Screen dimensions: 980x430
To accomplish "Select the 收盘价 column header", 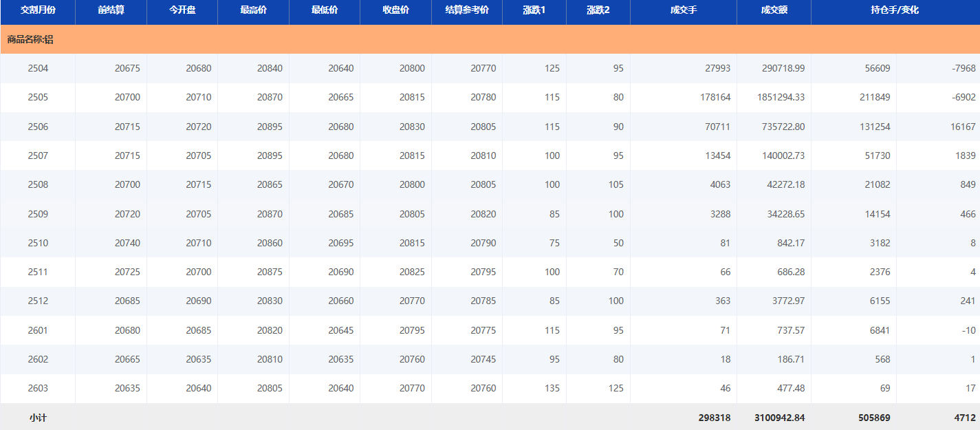I will pyautogui.click(x=395, y=10).
